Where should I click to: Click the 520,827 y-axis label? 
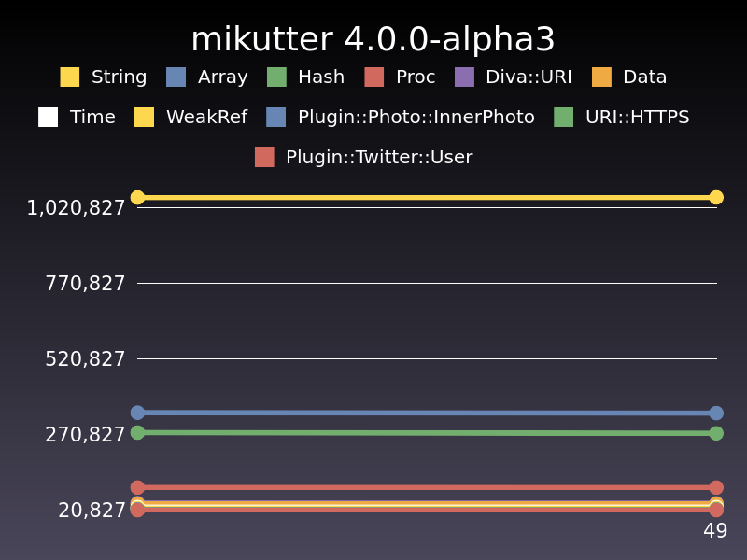(85, 359)
